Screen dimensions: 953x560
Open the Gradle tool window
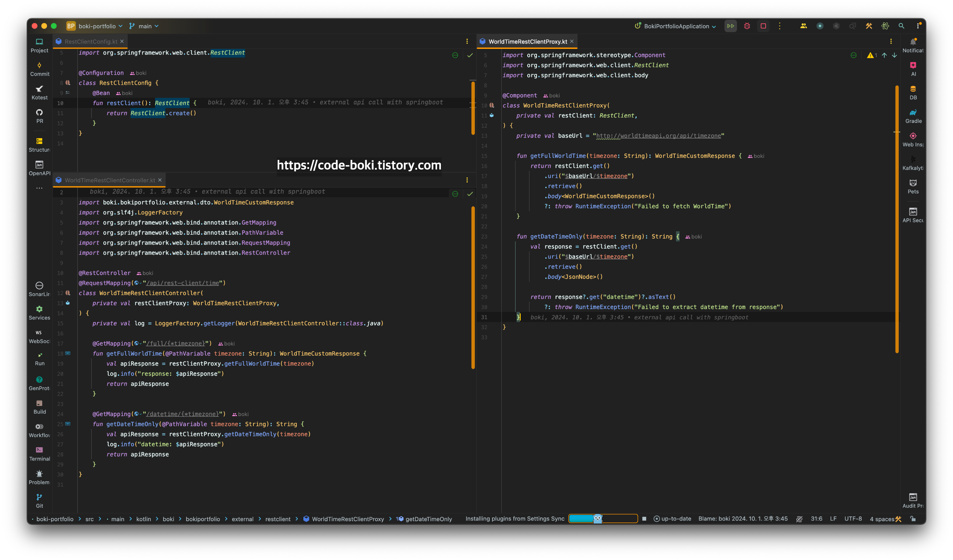(x=913, y=116)
